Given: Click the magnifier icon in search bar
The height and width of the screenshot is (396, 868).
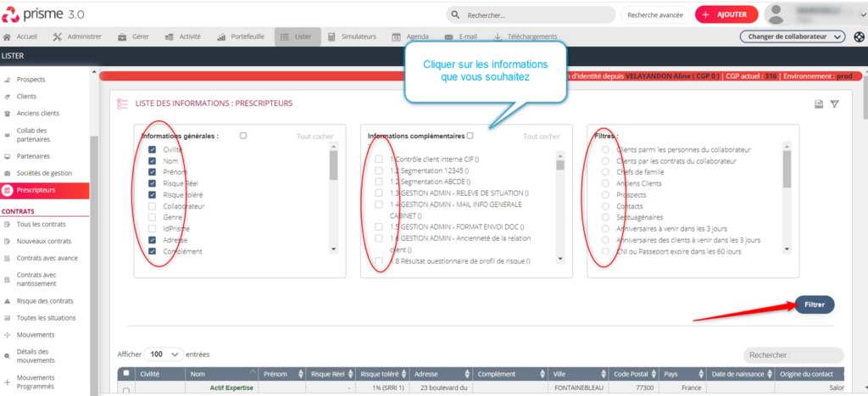Looking at the screenshot, I should point(457,15).
